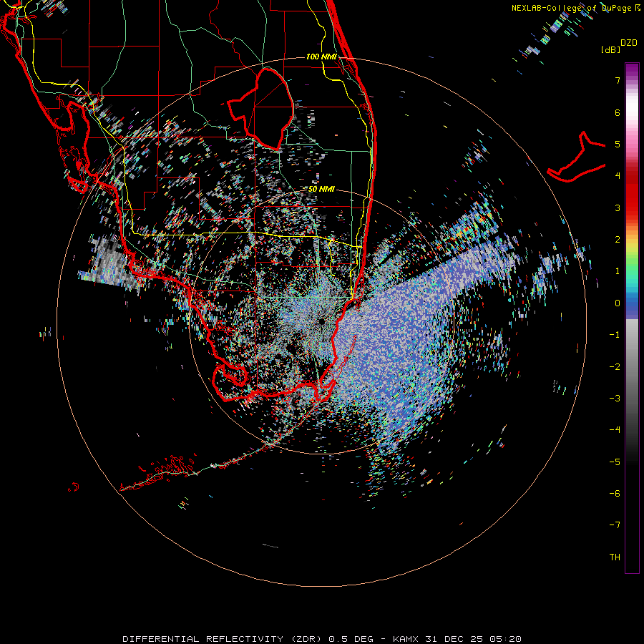This screenshot has width=644, height=644.
Task: Click the -2 value on the color scale
Action: [x=615, y=367]
